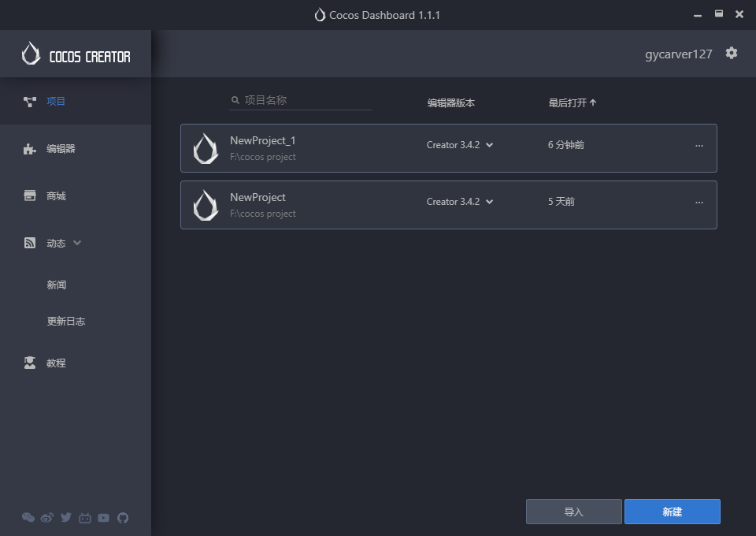Open the GitHub social icon
Image resolution: width=756 pixels, height=536 pixels.
tap(123, 518)
